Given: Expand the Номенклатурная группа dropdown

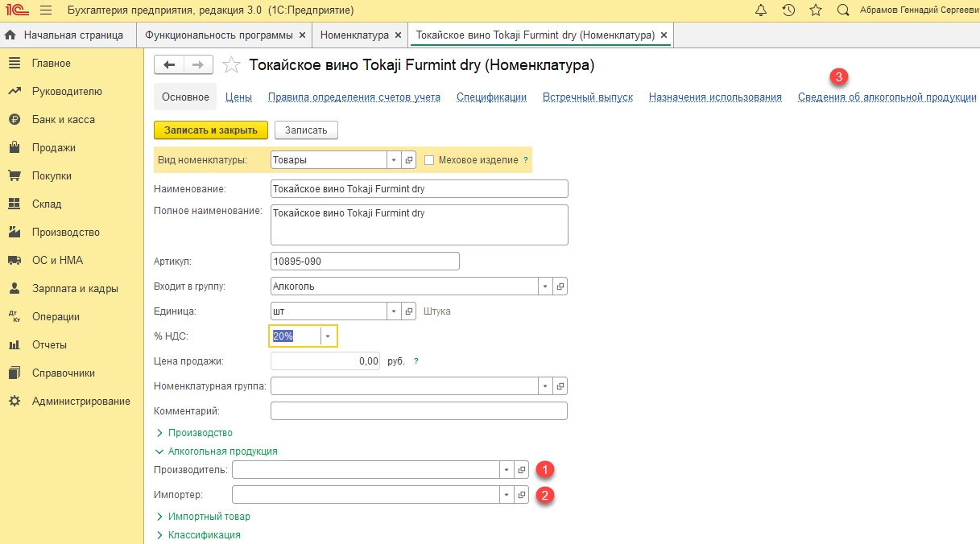Looking at the screenshot, I should 545,385.
